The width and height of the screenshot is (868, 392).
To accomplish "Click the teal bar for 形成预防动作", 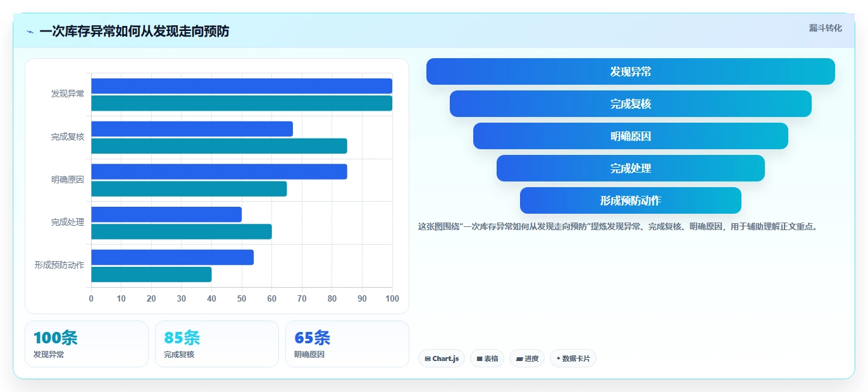I will point(151,274).
